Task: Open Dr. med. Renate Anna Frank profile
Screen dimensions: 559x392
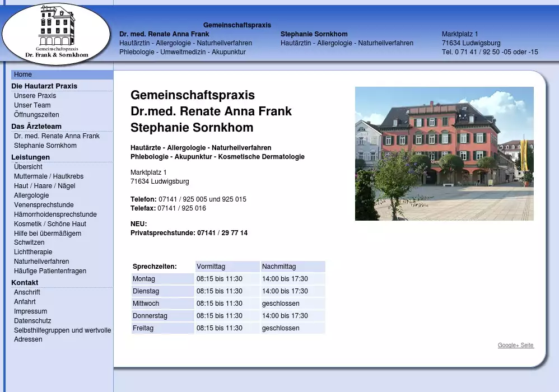Action: click(x=57, y=136)
